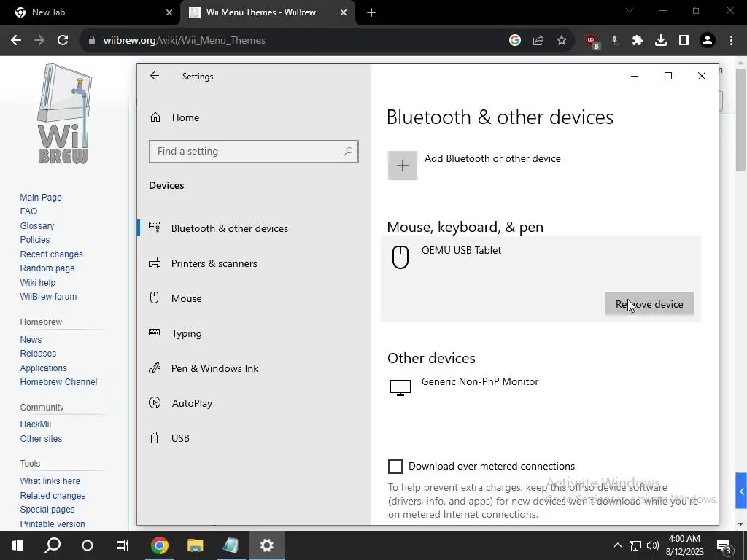Open the network tray icon
This screenshot has width=747, height=560.
click(x=635, y=545)
